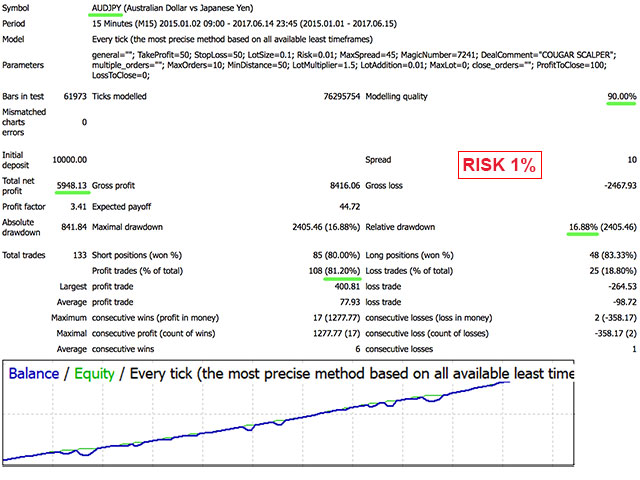
Task: Select Largest profit trade value 400.81
Action: pyautogui.click(x=347, y=287)
